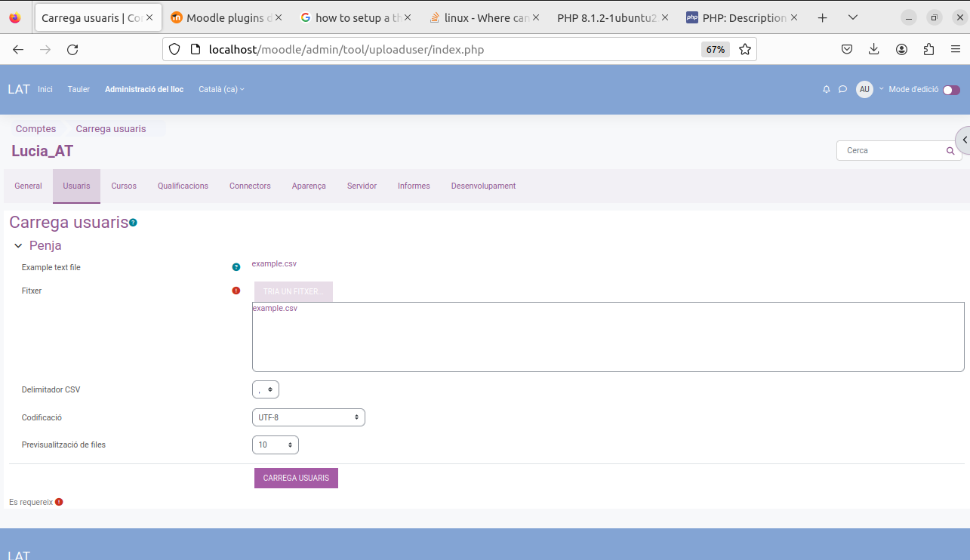This screenshot has height=560, width=970.
Task: Open the block drawer arrow icon
Action: 964,140
